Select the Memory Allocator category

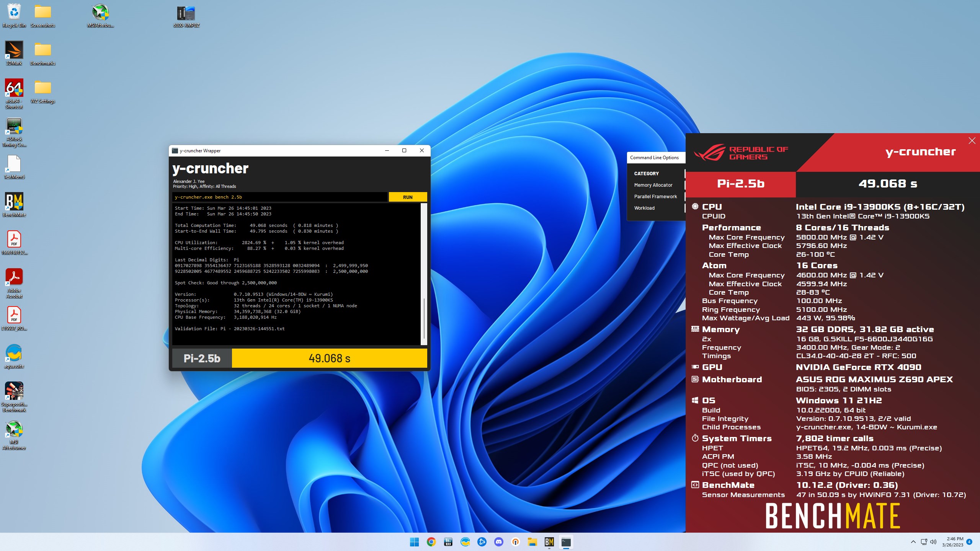point(653,185)
